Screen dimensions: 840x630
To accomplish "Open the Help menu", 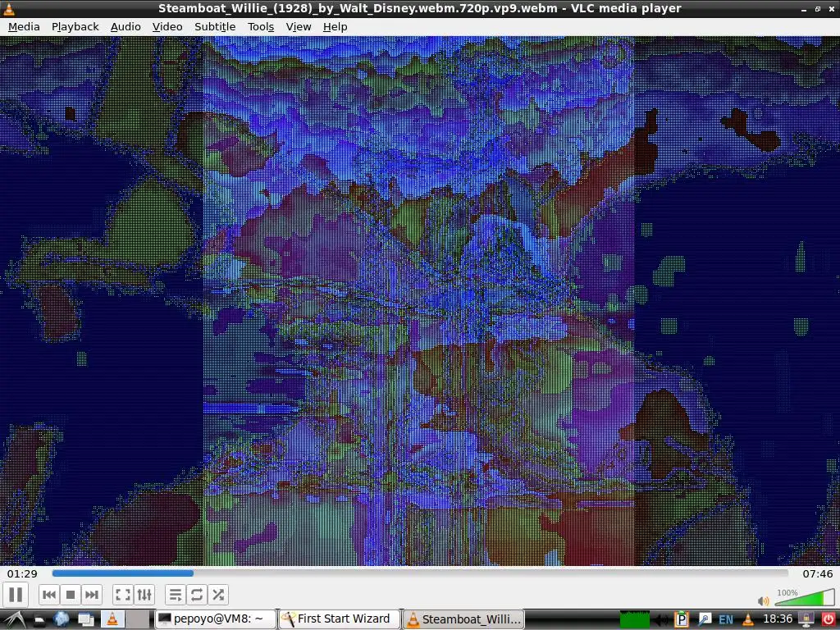I will click(335, 27).
